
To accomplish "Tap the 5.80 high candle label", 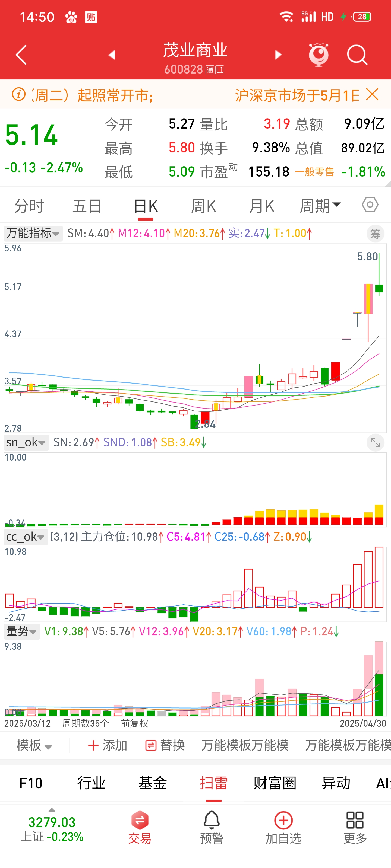I will pos(367,256).
